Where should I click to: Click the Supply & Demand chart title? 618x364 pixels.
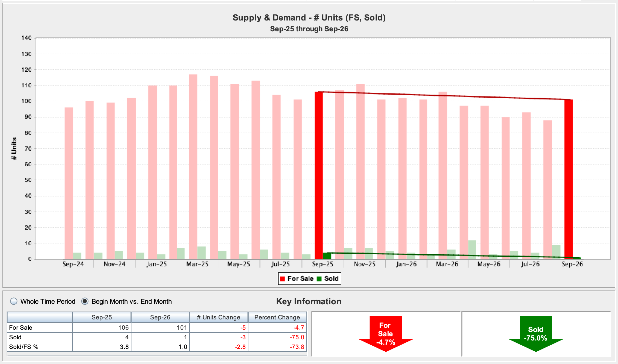(x=309, y=17)
